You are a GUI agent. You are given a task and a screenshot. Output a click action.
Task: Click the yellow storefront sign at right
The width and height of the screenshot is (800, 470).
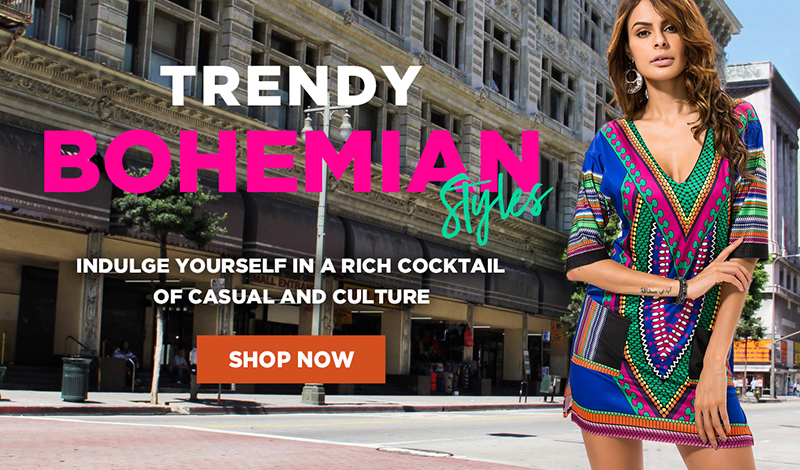click(x=752, y=352)
